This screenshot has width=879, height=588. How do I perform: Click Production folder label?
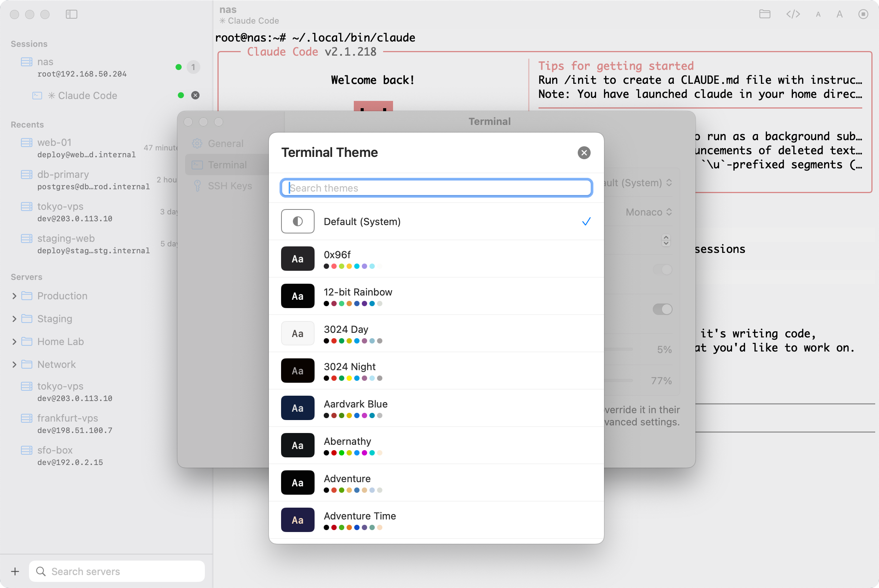tap(62, 296)
